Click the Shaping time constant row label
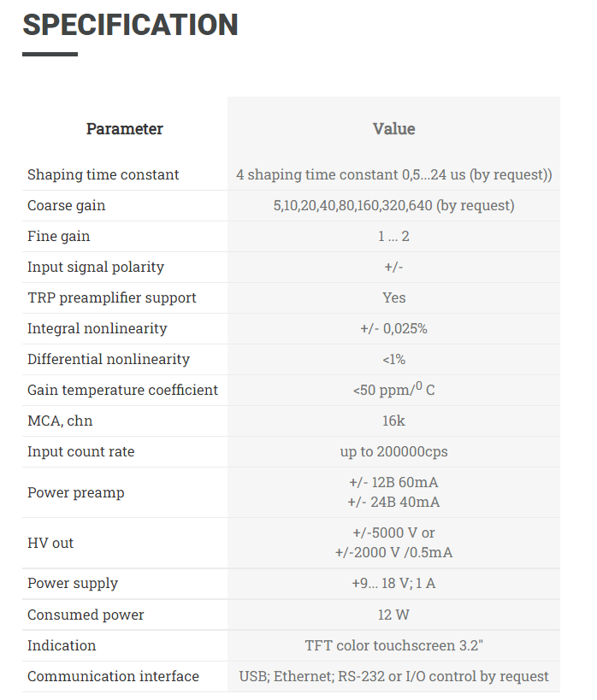 point(103,174)
